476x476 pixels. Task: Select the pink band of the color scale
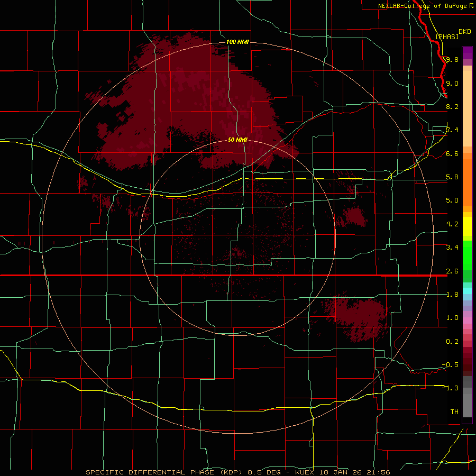click(467, 321)
